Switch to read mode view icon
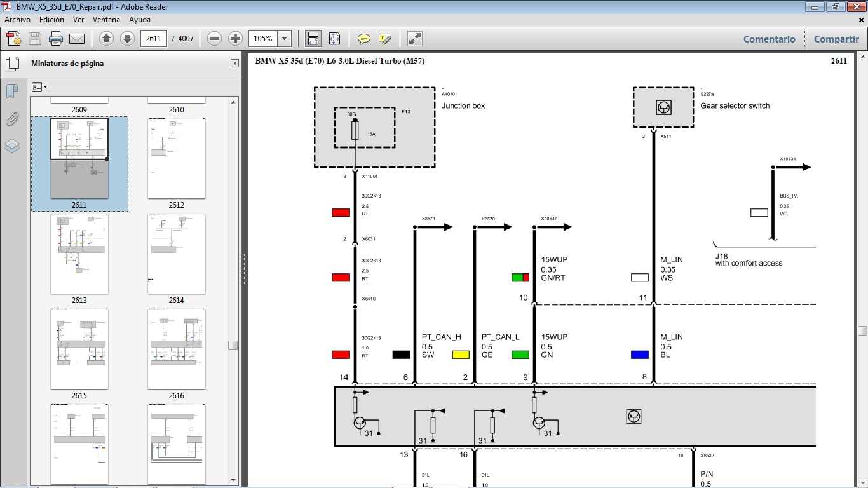Image resolution: width=868 pixels, height=488 pixels. (415, 39)
